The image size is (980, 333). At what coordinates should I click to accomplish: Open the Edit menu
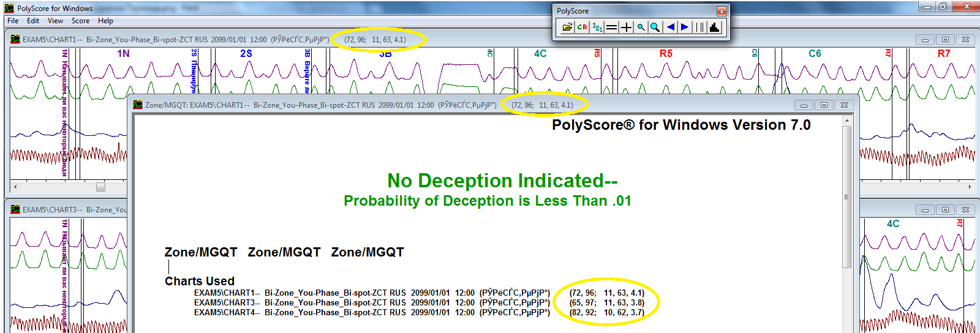click(33, 21)
